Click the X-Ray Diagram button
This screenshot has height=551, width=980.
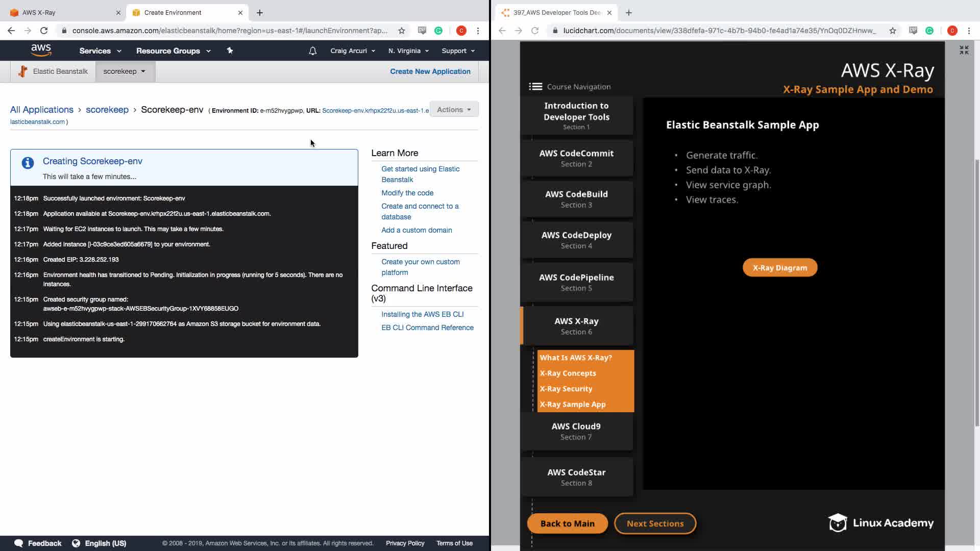779,268
